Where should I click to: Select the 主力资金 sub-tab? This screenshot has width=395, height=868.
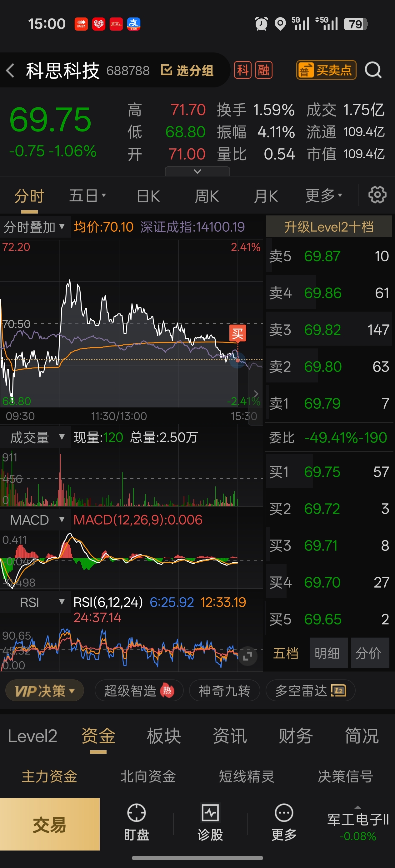pyautogui.click(x=49, y=776)
